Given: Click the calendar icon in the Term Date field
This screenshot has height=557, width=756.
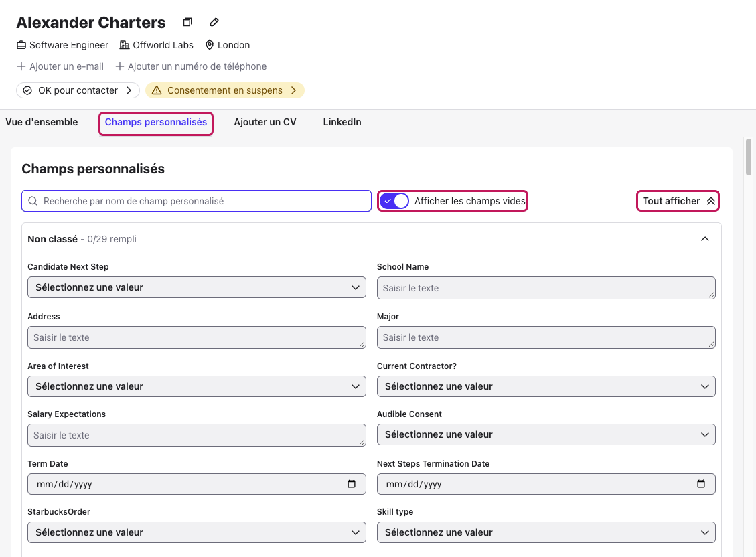Looking at the screenshot, I should (x=352, y=484).
